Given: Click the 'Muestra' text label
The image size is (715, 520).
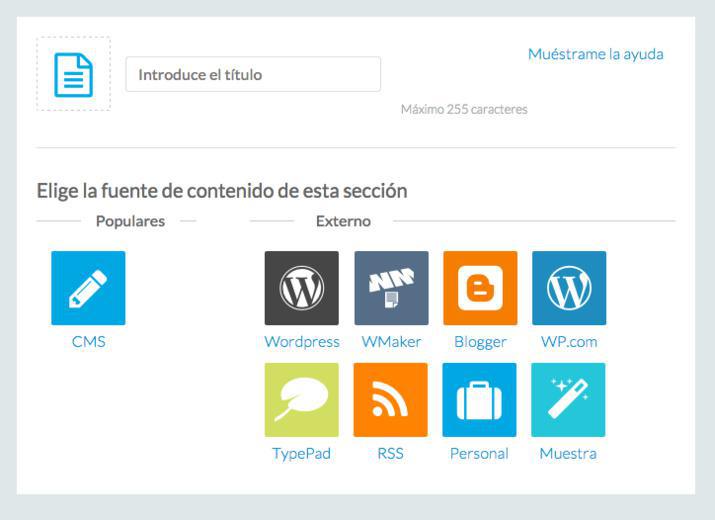Looking at the screenshot, I should point(568,454).
